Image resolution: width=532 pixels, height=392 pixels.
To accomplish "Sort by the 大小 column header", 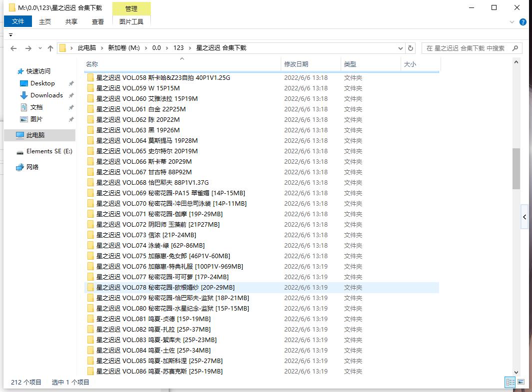I will (421, 64).
